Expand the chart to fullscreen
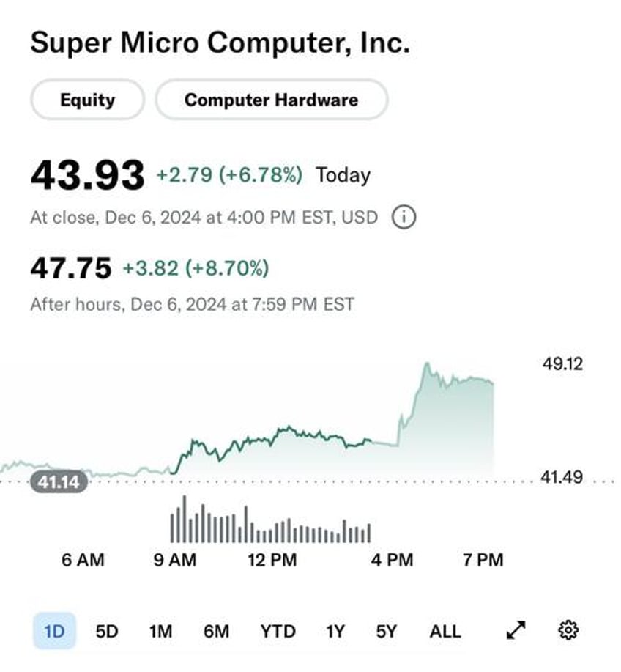This screenshot has width=621, height=672. point(516,630)
